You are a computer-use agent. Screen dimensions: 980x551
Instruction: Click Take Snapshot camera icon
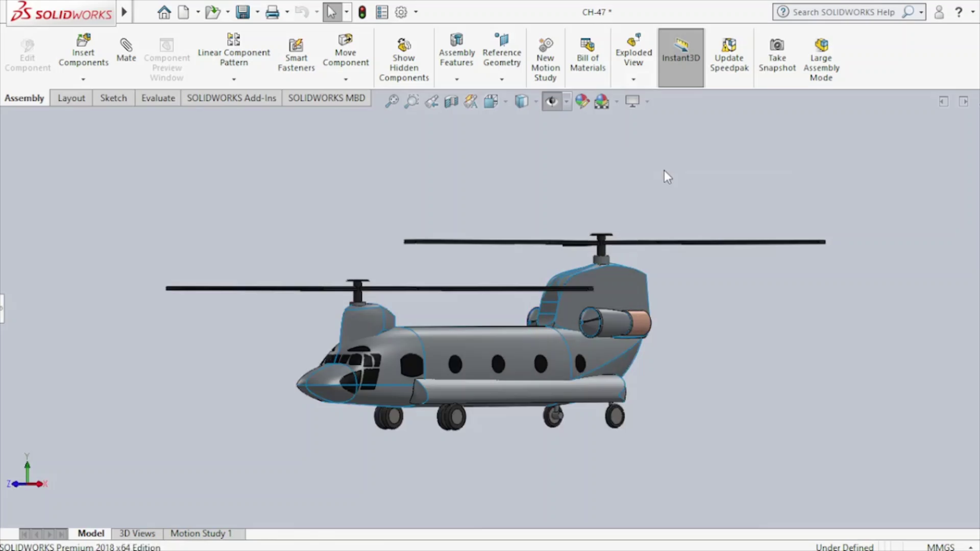click(x=777, y=46)
